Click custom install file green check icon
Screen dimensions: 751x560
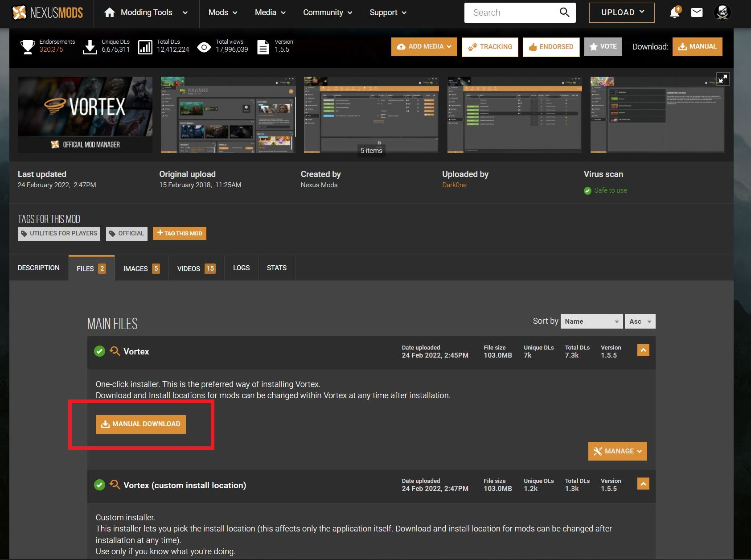(x=99, y=485)
